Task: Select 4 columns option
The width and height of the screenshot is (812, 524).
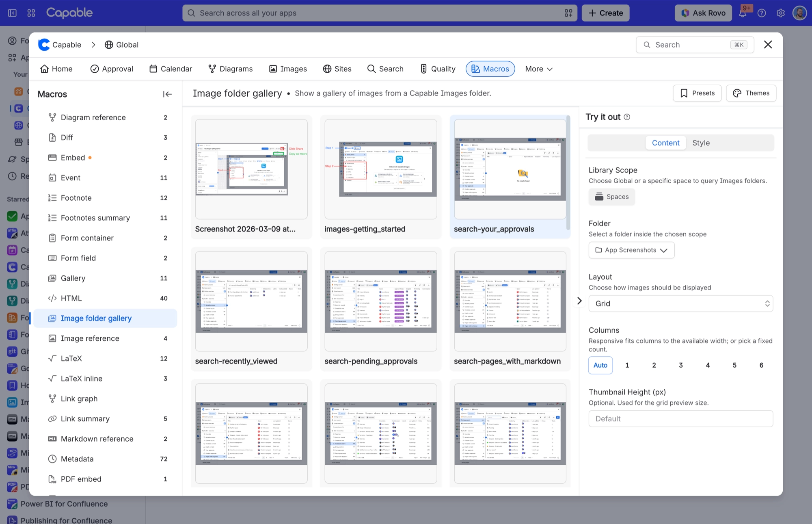Action: click(x=708, y=365)
